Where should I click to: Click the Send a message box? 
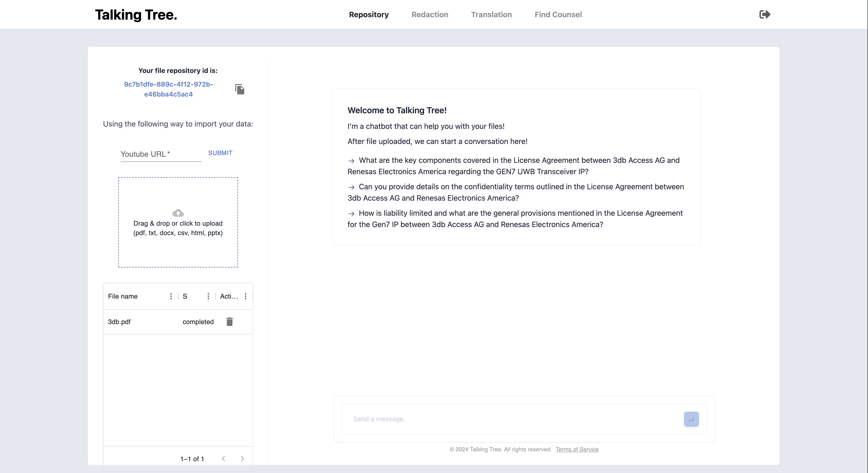coord(512,419)
